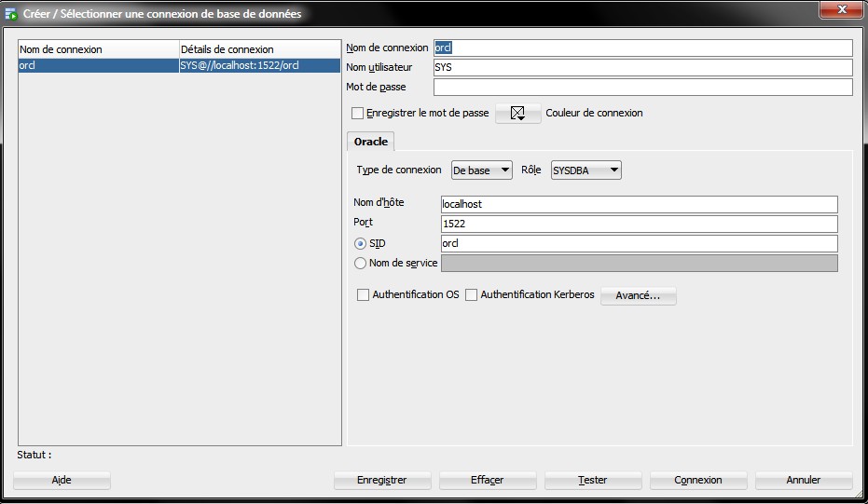Select the SID radio button
Viewport: 868px width, 504px height.
(x=361, y=243)
